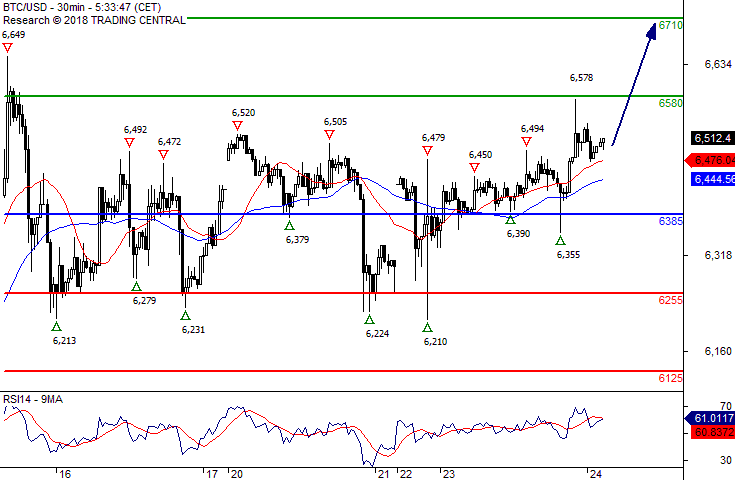This screenshot has height=480, width=735.
Task: Click the date label 22 on time axis
Action: click(406, 474)
